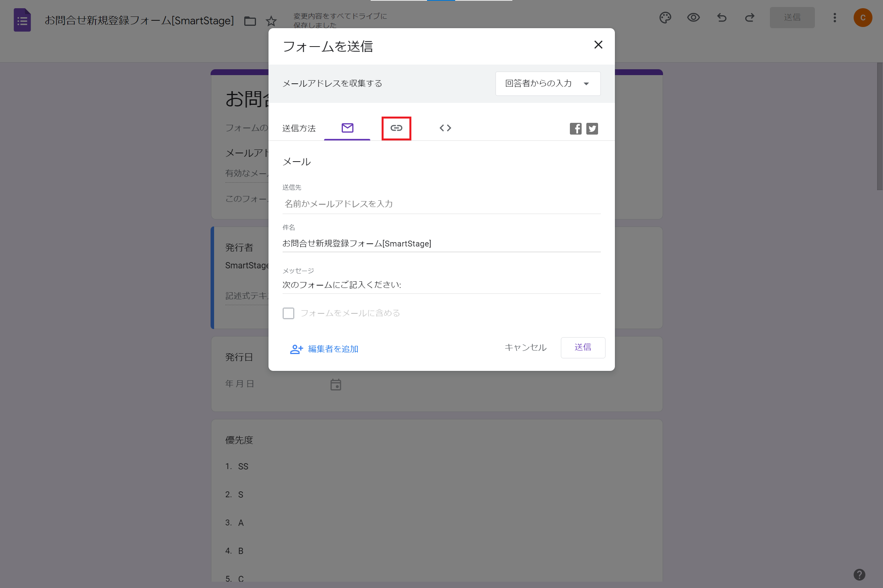Click the メッセージ message field
Image resolution: width=883 pixels, height=588 pixels.
click(441, 285)
